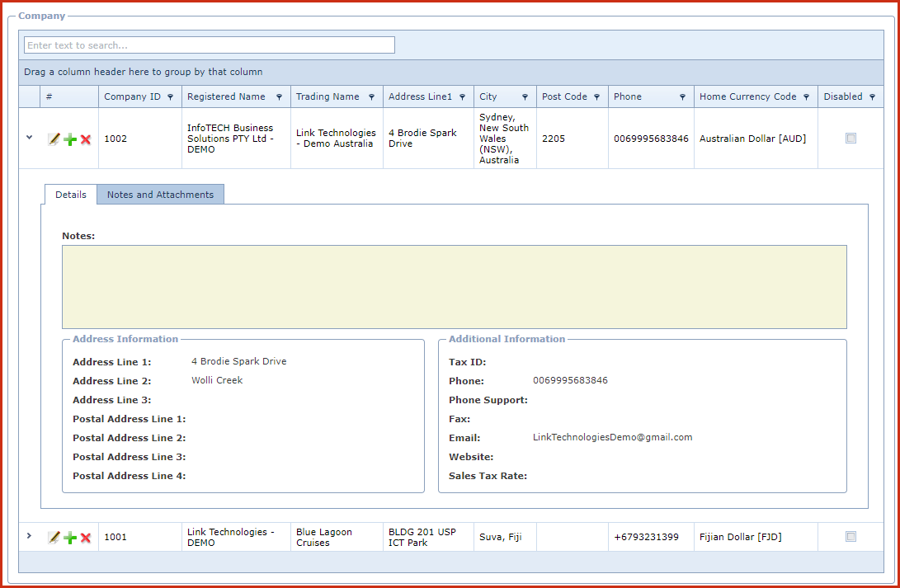Click inside the Notes text area

click(x=454, y=287)
